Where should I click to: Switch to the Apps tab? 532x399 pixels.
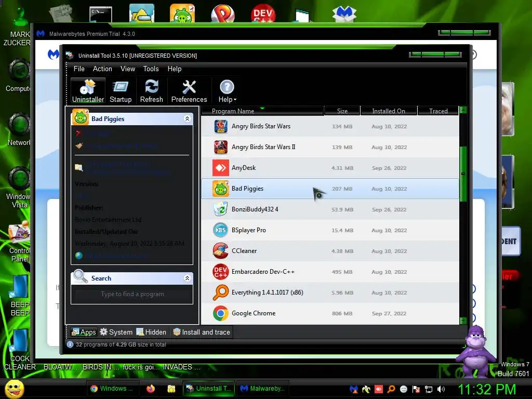click(x=84, y=332)
